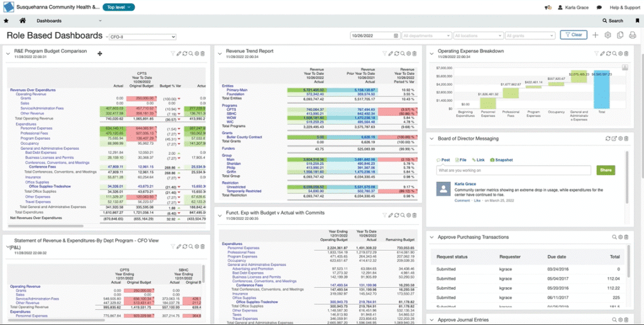Open the Top level entity dropdown
The width and height of the screenshot is (644, 325).
(x=119, y=8)
